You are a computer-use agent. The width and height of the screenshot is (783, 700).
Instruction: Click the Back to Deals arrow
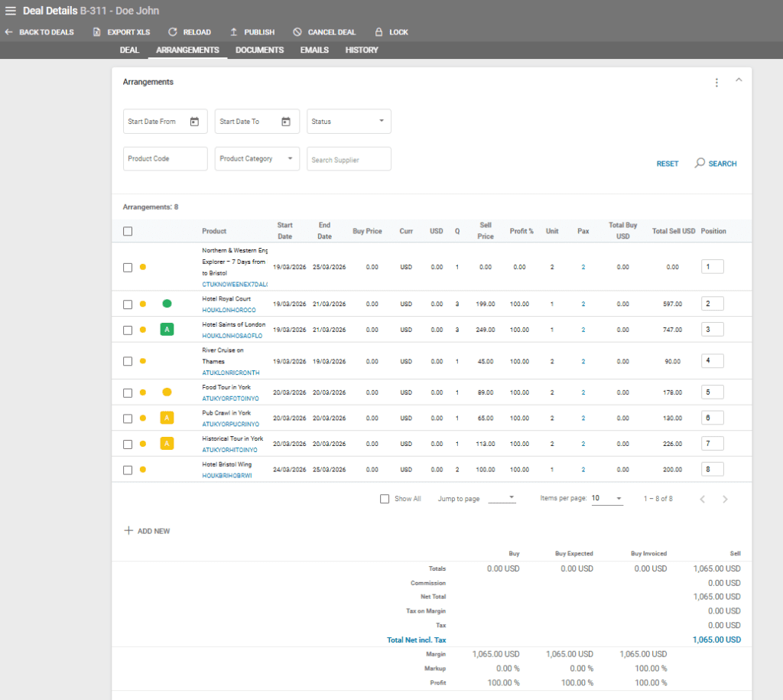[9, 32]
